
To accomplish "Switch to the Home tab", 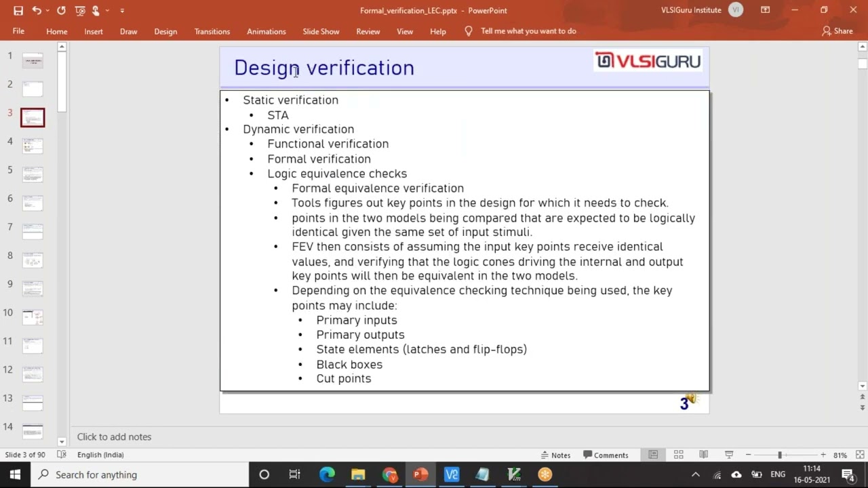I will pos(57,31).
